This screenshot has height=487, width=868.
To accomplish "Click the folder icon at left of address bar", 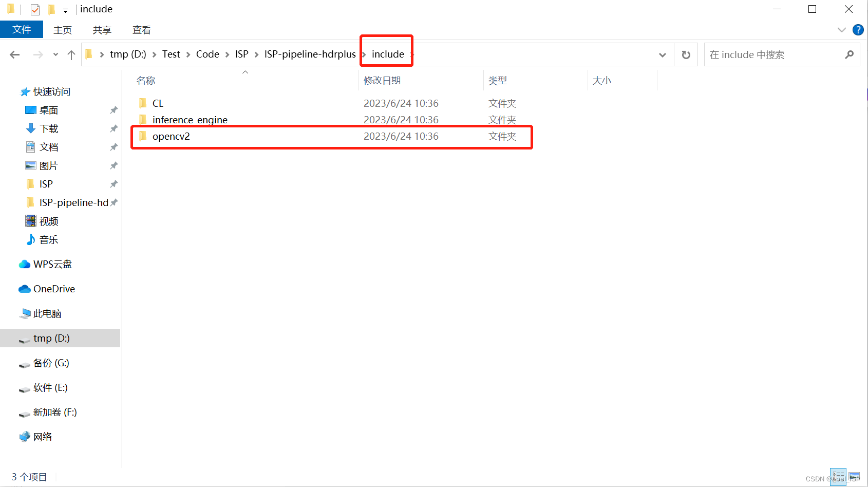I will tap(89, 53).
